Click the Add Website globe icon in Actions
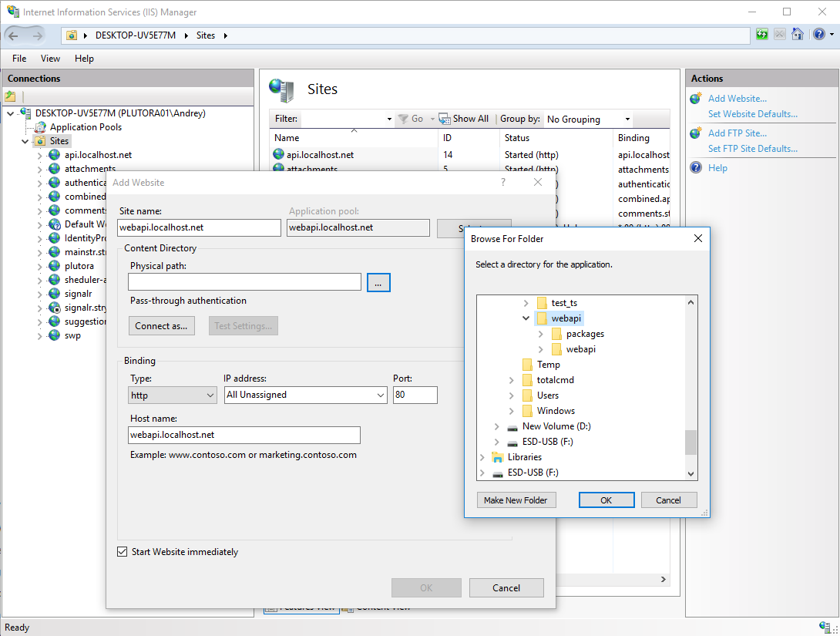This screenshot has height=636, width=840. (x=696, y=99)
